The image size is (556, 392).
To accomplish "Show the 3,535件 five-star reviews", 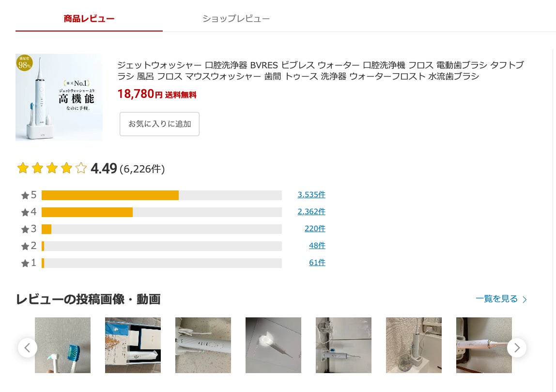I will point(311,195).
